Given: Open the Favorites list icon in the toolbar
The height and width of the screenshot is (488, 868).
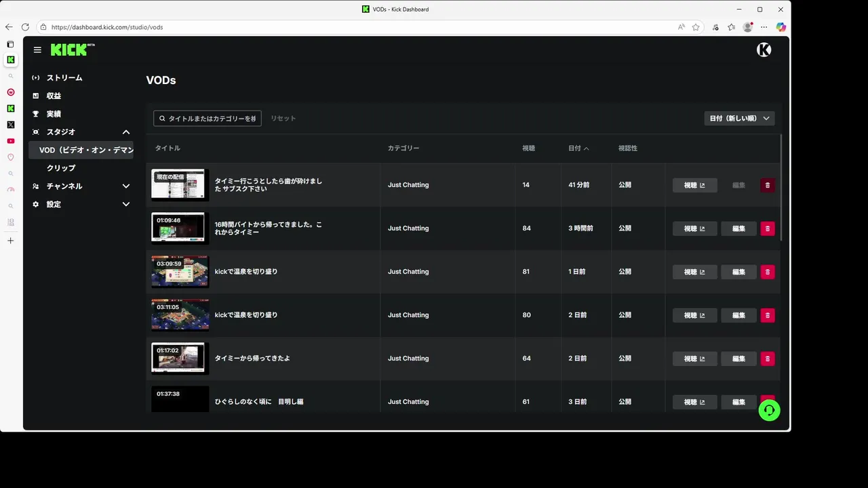Looking at the screenshot, I should [x=731, y=27].
